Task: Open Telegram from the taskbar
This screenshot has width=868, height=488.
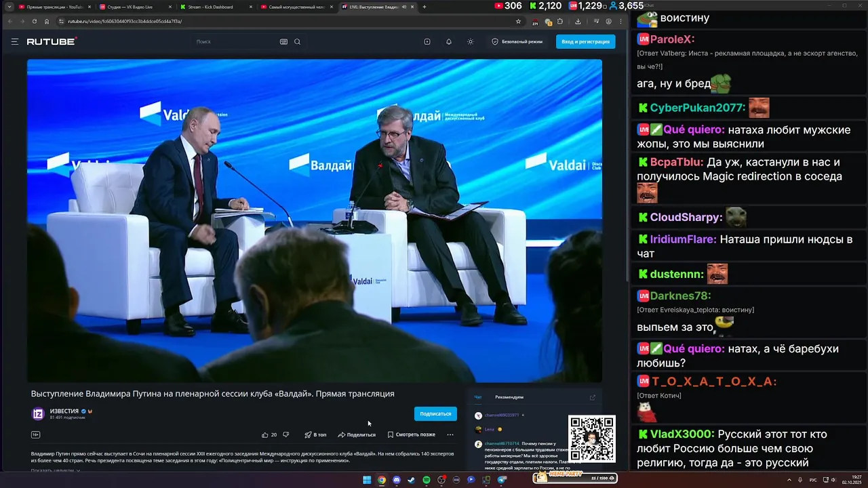Action: click(x=502, y=480)
